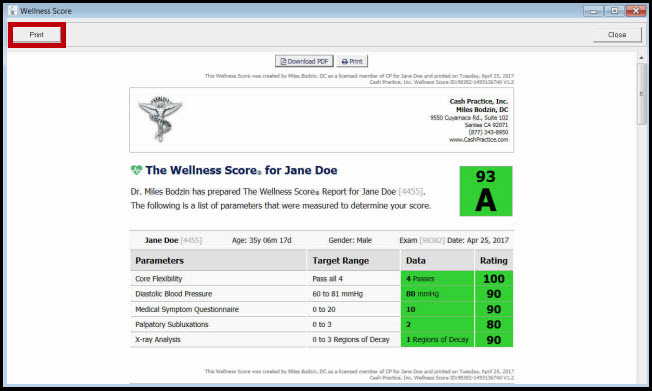The height and width of the screenshot is (391, 652).
Task: Select the Palpatory Subluxations row label
Action: tap(172, 324)
